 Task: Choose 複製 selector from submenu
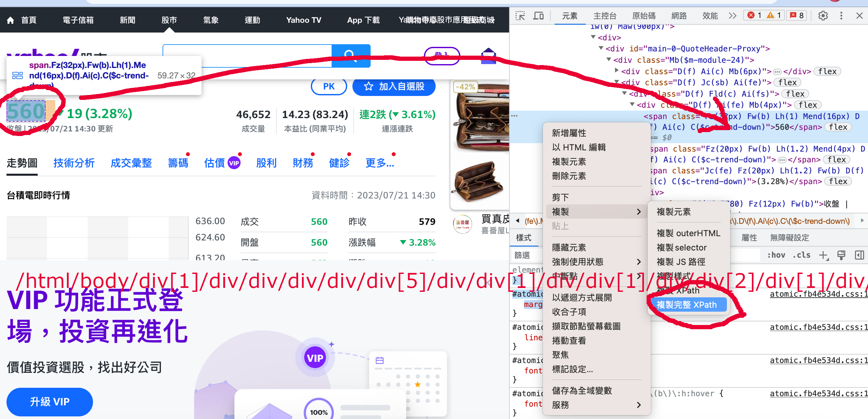click(x=681, y=248)
